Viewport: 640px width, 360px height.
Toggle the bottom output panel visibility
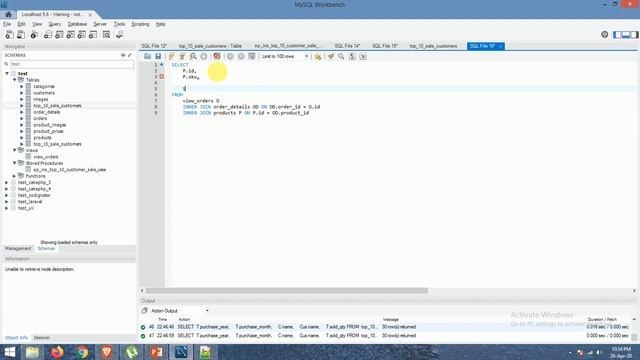[x=626, y=35]
